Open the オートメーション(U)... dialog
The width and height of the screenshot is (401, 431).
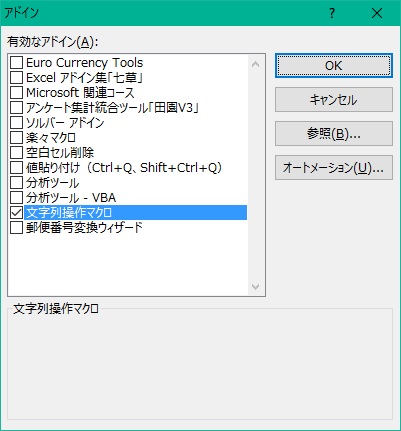334,168
